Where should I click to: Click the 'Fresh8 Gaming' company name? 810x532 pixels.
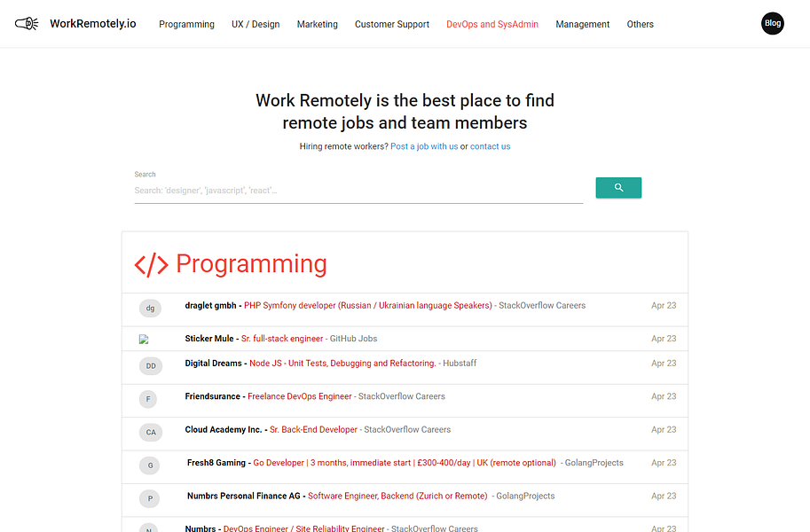tap(216, 463)
